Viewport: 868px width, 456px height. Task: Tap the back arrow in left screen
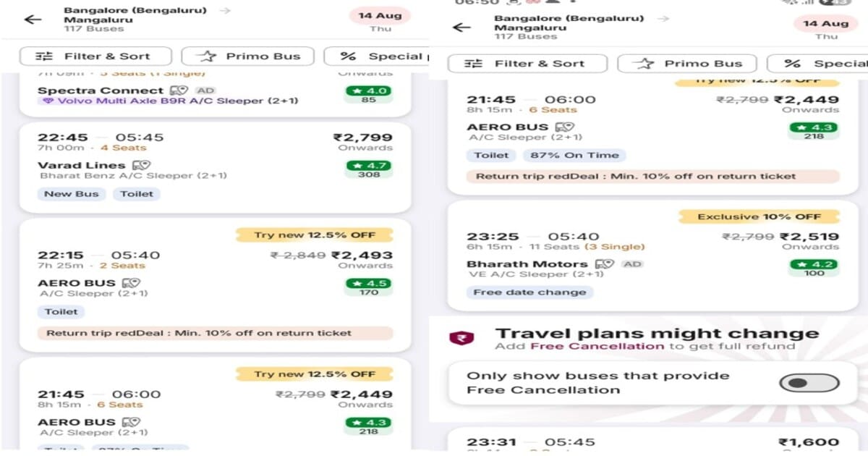(33, 20)
